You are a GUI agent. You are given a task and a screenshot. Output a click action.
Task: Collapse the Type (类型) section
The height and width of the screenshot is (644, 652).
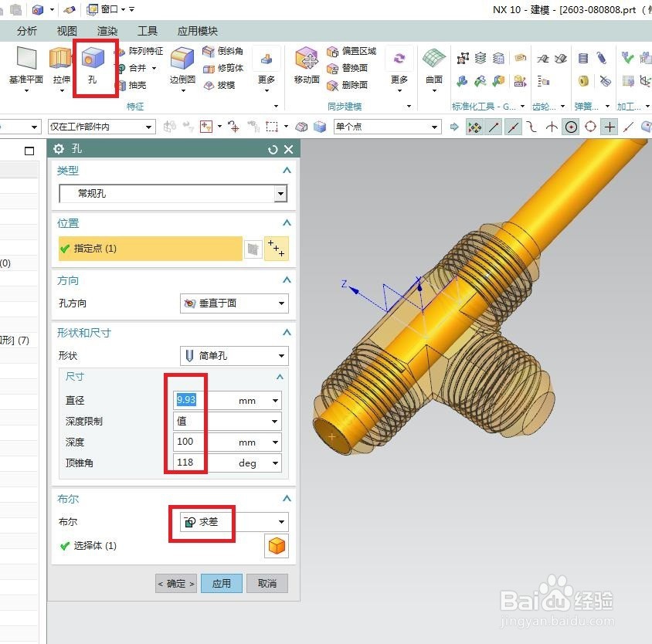(287, 170)
